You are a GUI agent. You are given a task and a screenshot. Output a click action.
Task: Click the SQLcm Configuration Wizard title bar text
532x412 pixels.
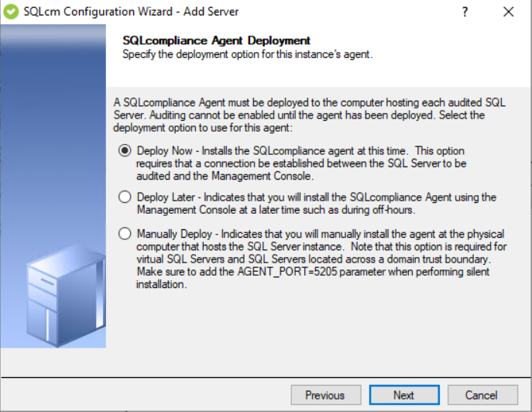click(131, 12)
